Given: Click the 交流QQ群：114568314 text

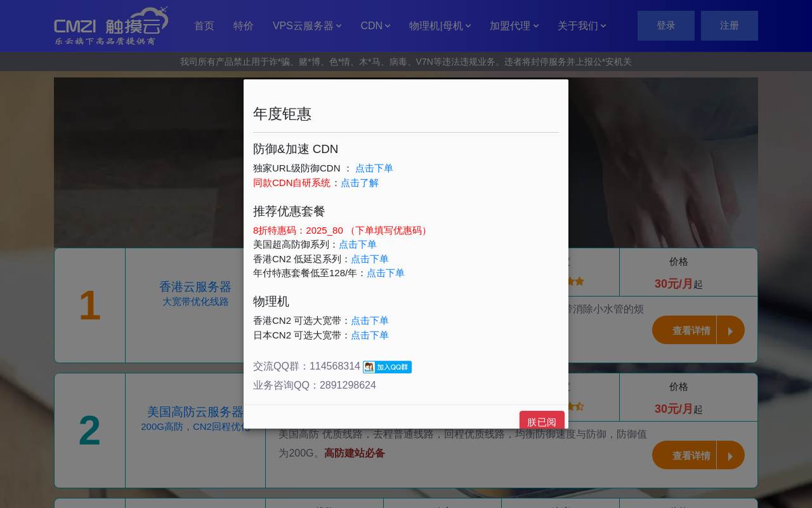Looking at the screenshot, I should 306,366.
